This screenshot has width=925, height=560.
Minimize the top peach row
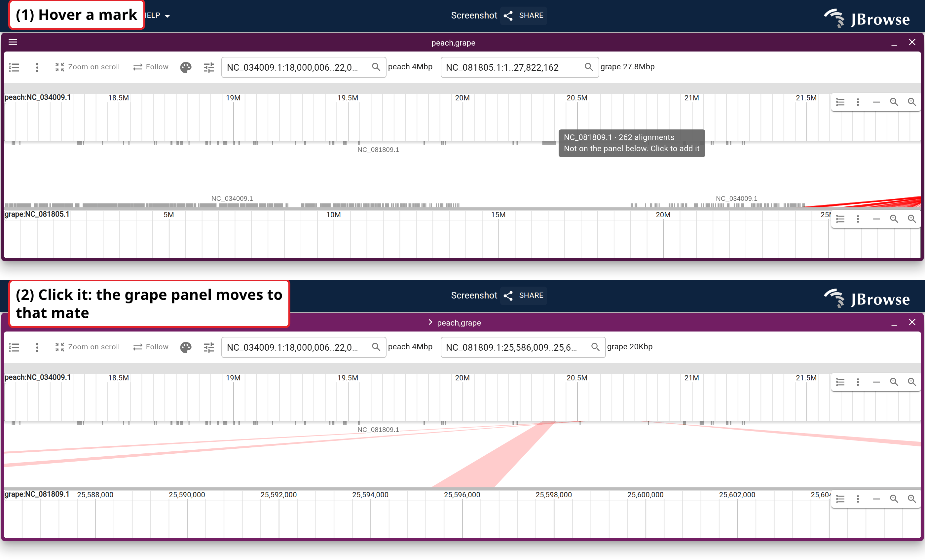[x=876, y=102]
